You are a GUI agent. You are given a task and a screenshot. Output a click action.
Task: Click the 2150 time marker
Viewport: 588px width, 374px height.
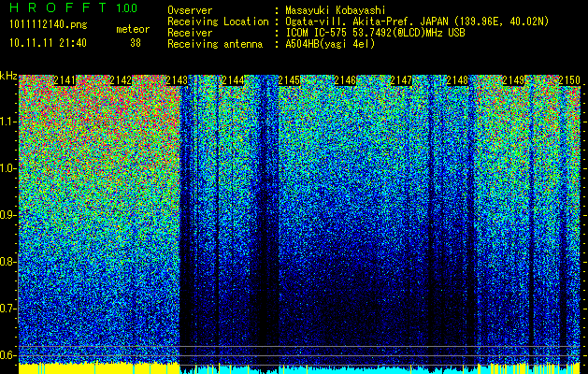[569, 80]
